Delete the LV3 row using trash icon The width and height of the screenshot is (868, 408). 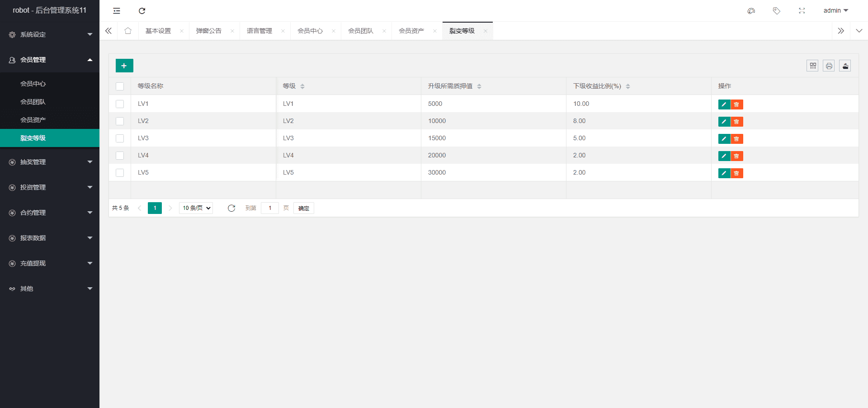point(736,139)
